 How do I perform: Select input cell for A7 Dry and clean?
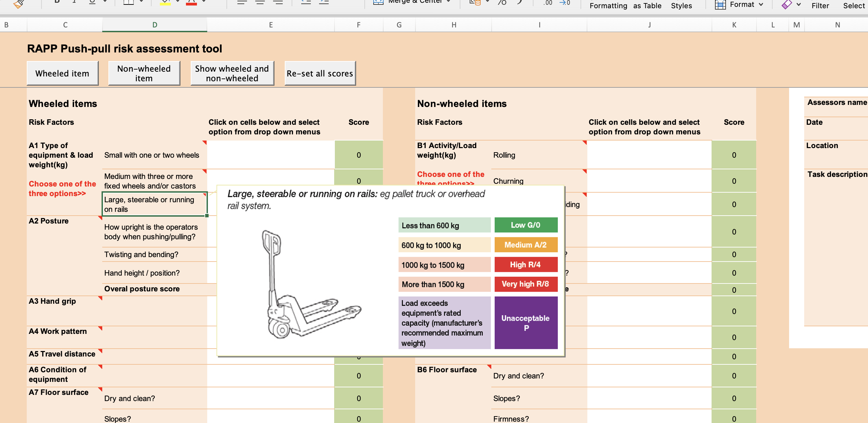[271, 398]
